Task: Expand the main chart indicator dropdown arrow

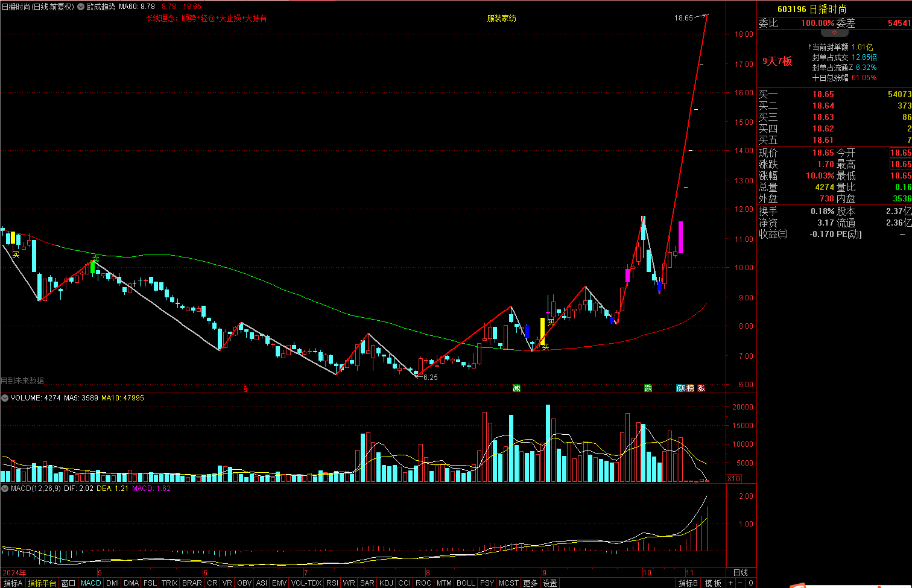Action: [x=81, y=7]
